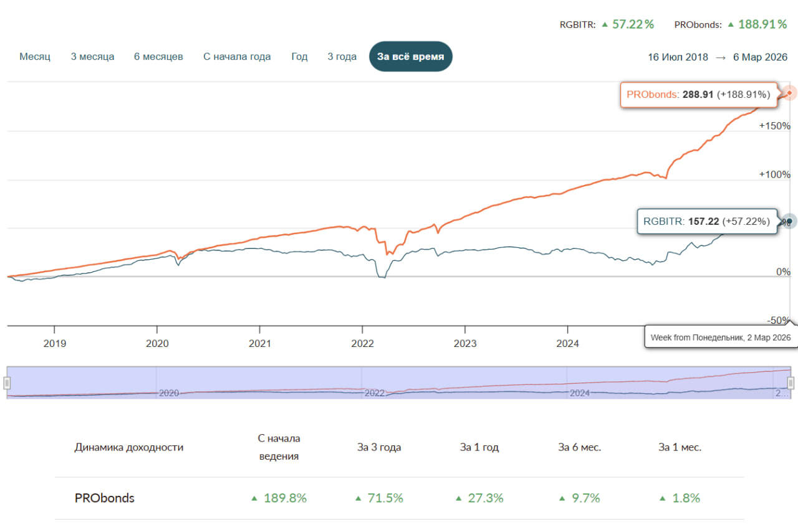Click the start date 16 Июл 2018
Viewport: 798px width, 532px height.
(x=678, y=57)
